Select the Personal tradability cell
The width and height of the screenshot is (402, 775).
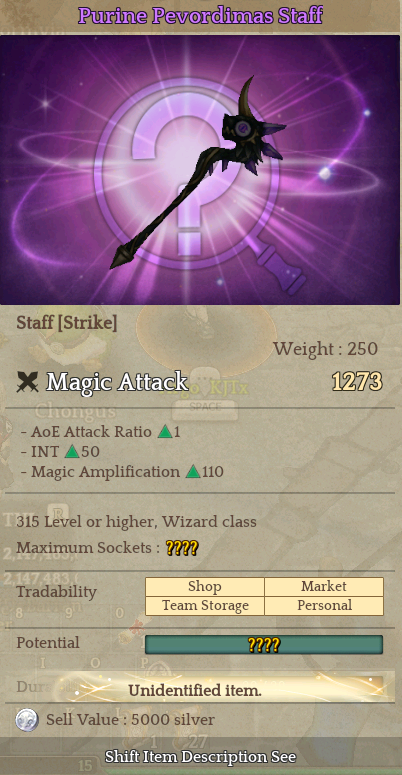coord(324,605)
